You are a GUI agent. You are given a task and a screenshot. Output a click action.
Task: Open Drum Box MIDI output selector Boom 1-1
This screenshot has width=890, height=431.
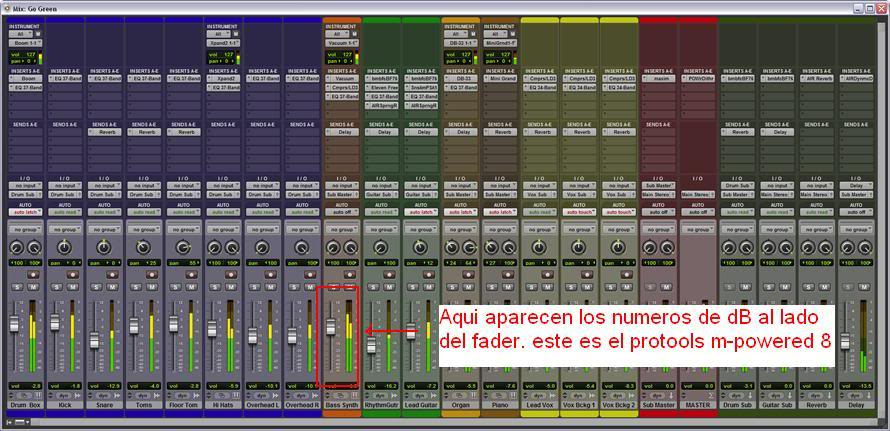click(x=24, y=43)
